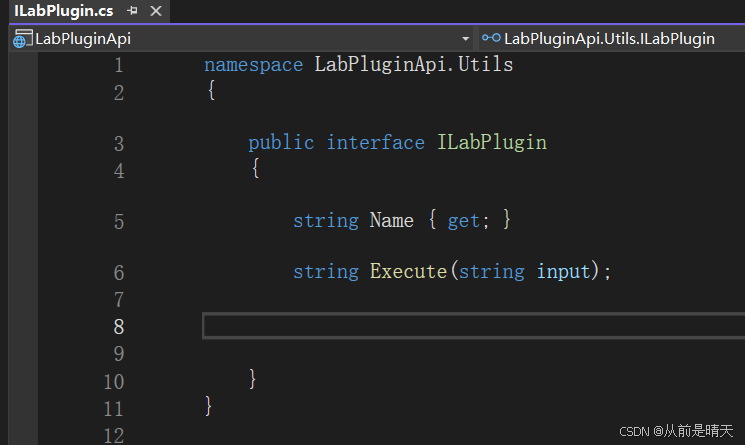
Task: Open the LabPluginApi project dropdown
Action: 241,38
